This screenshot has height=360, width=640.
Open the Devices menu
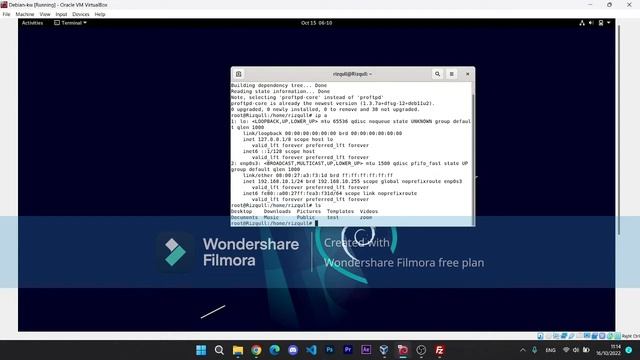click(81, 14)
